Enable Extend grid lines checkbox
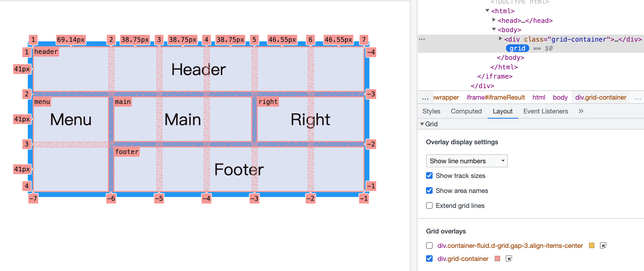The height and width of the screenshot is (271, 644). coord(429,205)
